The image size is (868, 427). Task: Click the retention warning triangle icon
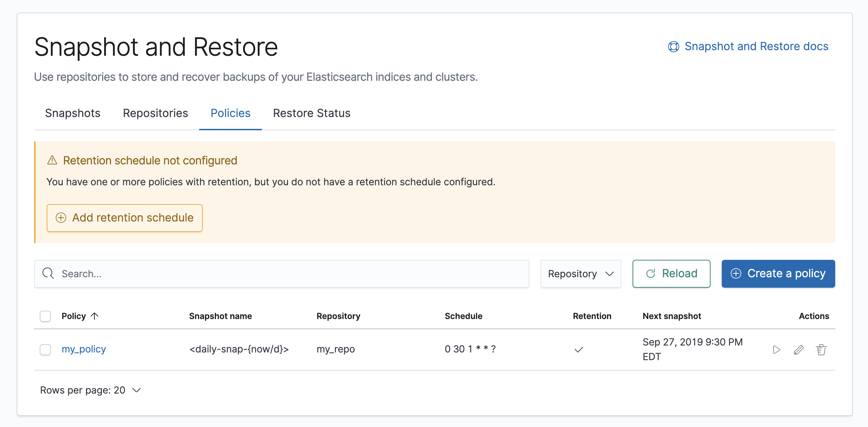pos(52,160)
